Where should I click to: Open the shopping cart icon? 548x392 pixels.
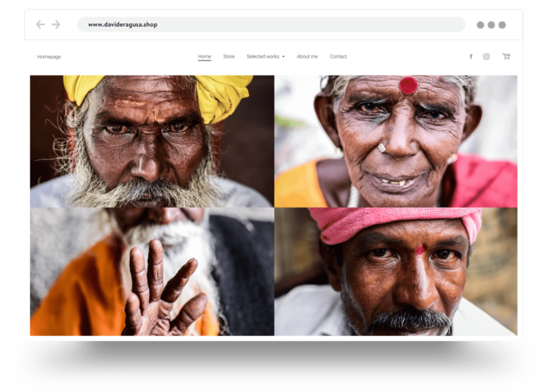point(506,57)
